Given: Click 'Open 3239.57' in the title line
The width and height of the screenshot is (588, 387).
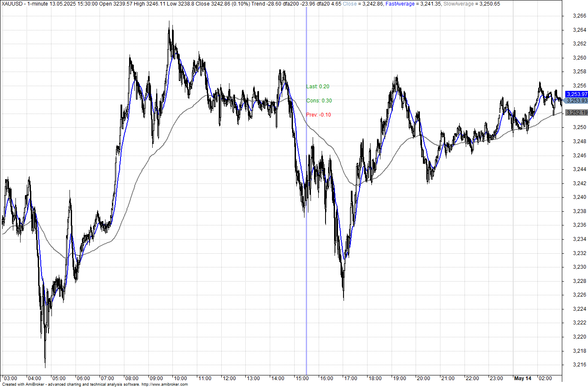Looking at the screenshot, I should (115, 4).
